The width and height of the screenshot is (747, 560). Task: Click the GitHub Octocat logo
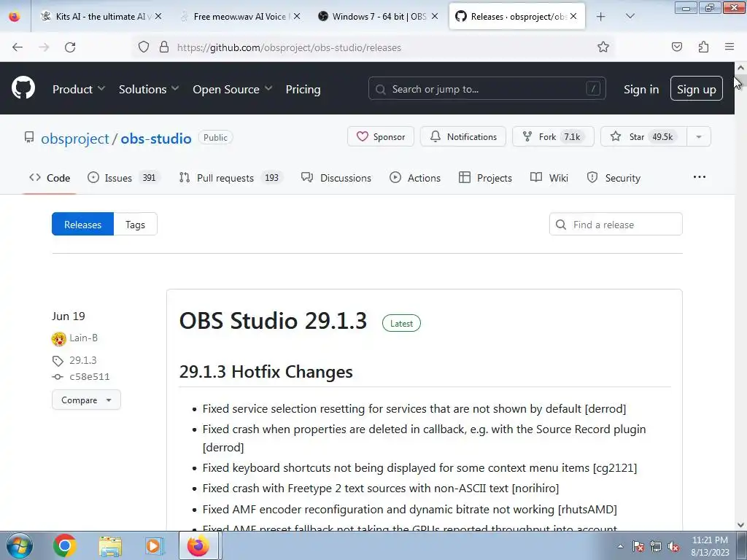coord(23,88)
